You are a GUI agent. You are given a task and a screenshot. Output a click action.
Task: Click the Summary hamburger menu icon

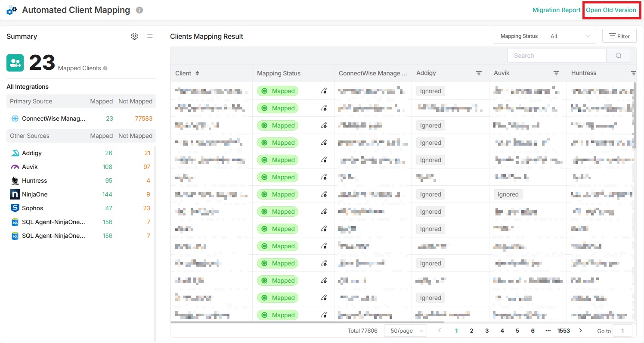coord(150,36)
